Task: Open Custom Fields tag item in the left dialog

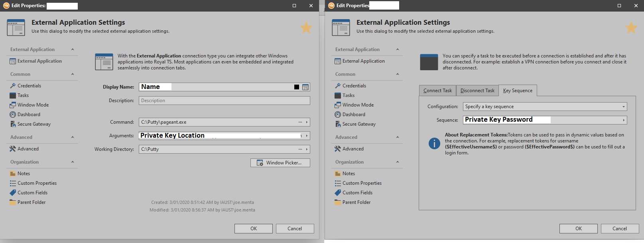Action: (x=32, y=193)
